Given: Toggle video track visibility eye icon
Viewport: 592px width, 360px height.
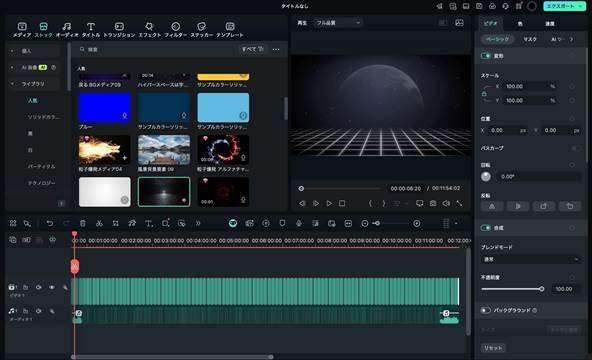Looking at the screenshot, I should click(x=52, y=287).
